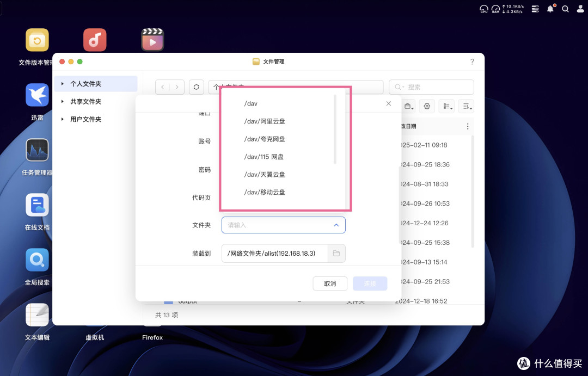Screen dimensions: 588x376
Task: Refresh the file list
Action: [x=196, y=87]
